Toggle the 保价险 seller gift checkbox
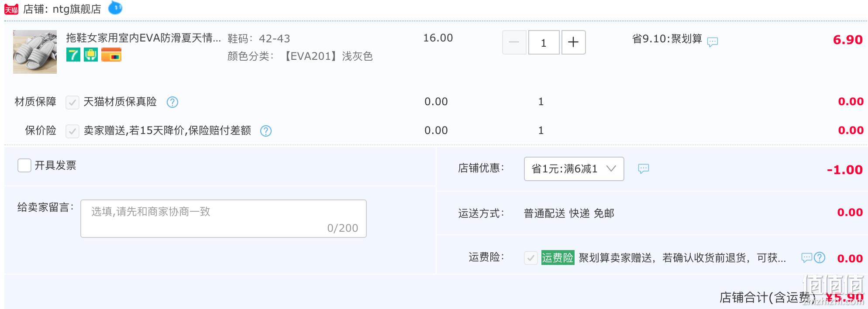Screen dimensions: 868x309 click(72, 131)
